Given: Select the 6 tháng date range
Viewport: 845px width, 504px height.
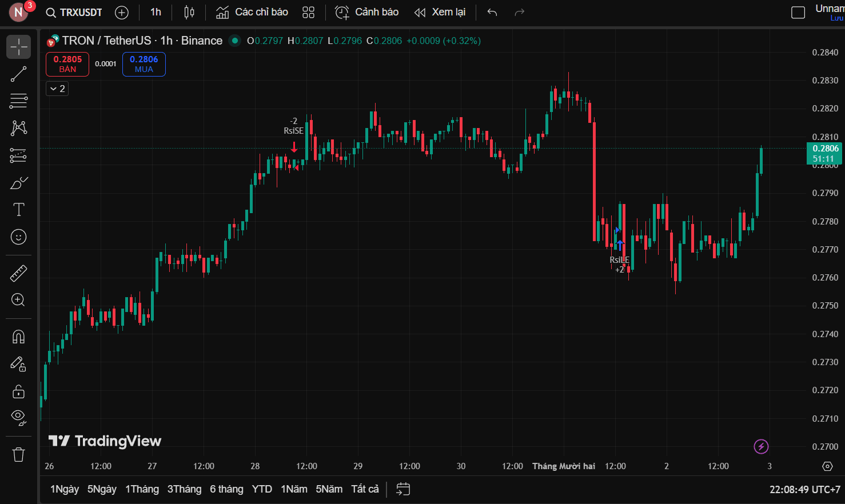Looking at the screenshot, I should [226, 489].
